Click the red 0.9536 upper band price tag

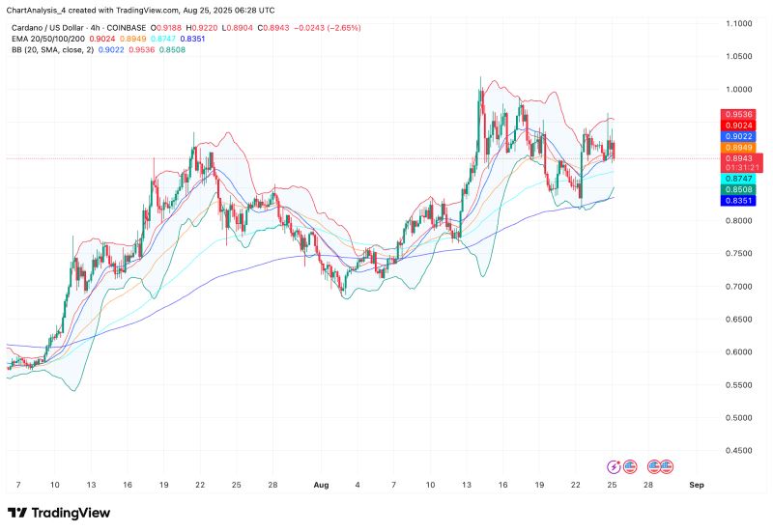coord(741,115)
